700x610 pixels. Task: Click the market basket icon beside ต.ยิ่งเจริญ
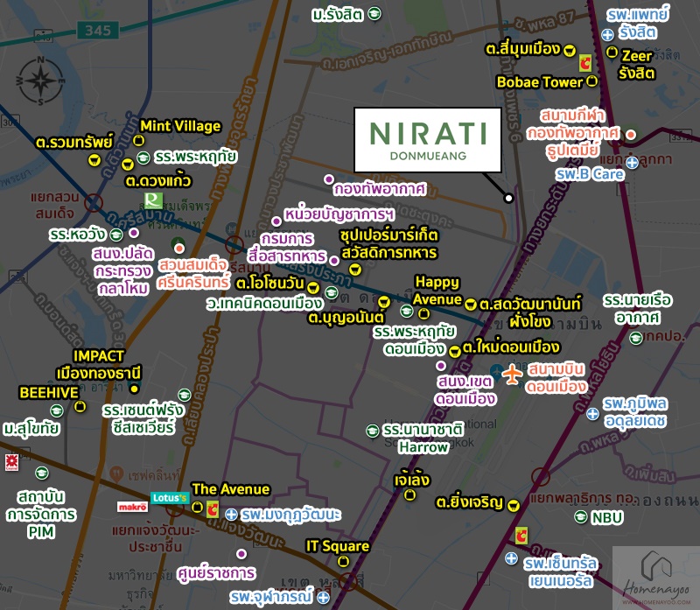tap(514, 506)
